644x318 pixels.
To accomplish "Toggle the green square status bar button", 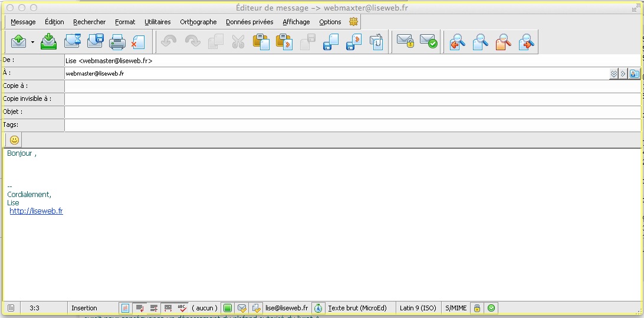I will 227,308.
